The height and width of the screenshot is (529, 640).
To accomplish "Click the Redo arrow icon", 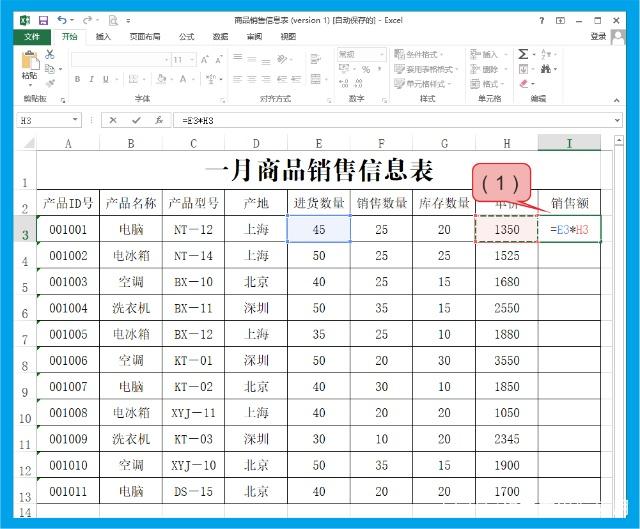I will 87,20.
